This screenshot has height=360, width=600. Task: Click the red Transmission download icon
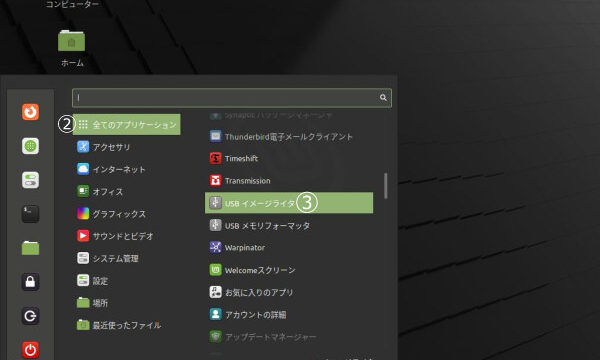[x=215, y=181]
